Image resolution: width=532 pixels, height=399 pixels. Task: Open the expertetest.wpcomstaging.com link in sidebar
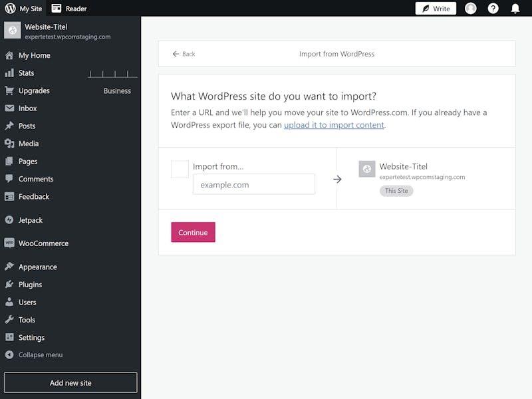68,37
